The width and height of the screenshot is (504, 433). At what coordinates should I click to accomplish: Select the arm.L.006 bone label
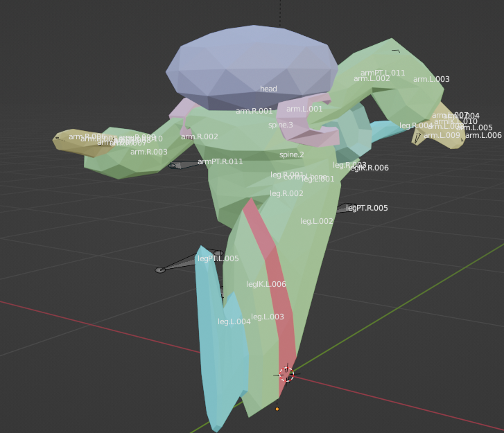pos(483,135)
